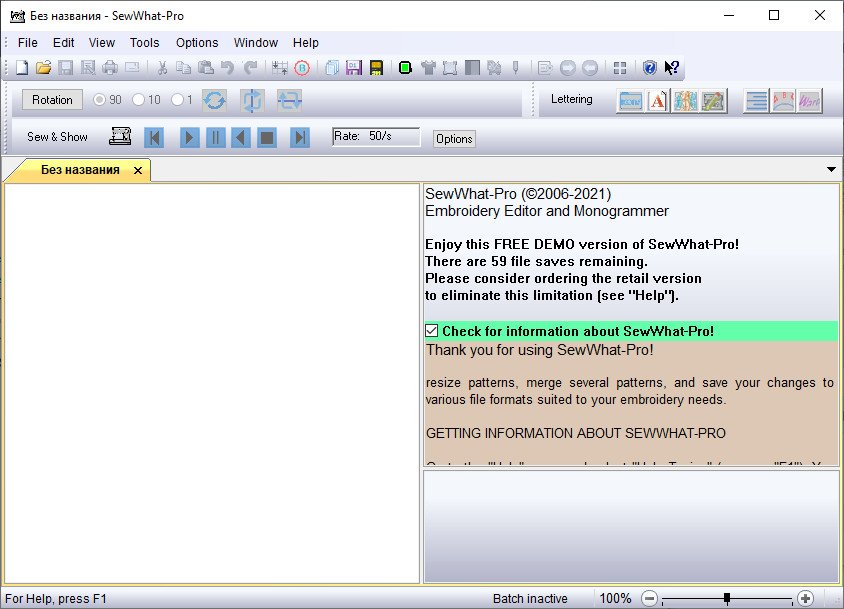Screen dimensions: 844x609
Task: Click the stacked pages toolbar icon
Action: [332, 68]
